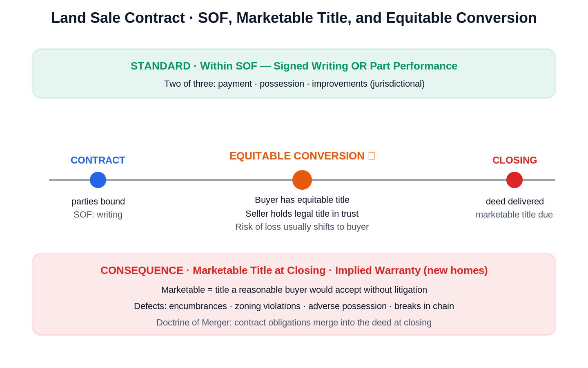Click the blue CONTRACT timeline dot
This screenshot has height=368, width=588.
point(98,180)
